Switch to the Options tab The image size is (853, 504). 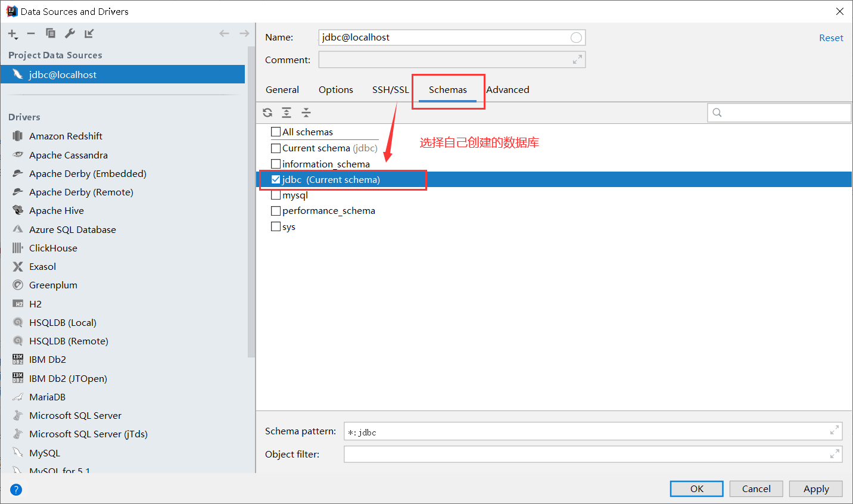(x=335, y=89)
